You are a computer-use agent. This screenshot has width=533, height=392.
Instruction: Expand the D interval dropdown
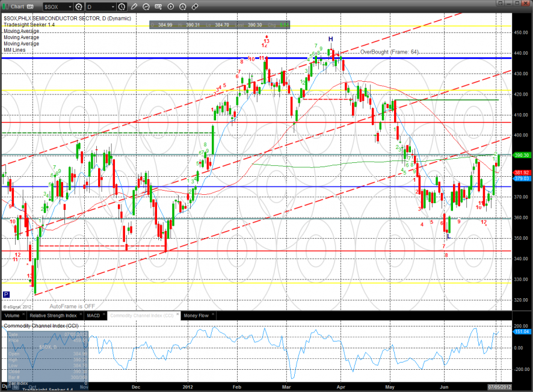[113, 7]
